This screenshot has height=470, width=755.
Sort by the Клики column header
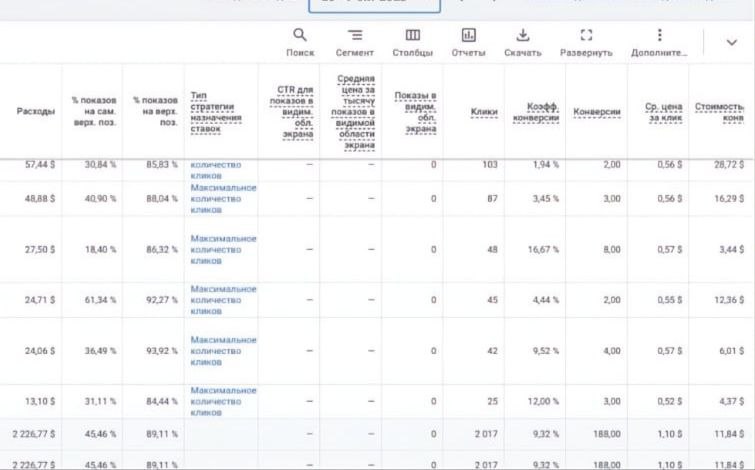coord(484,111)
